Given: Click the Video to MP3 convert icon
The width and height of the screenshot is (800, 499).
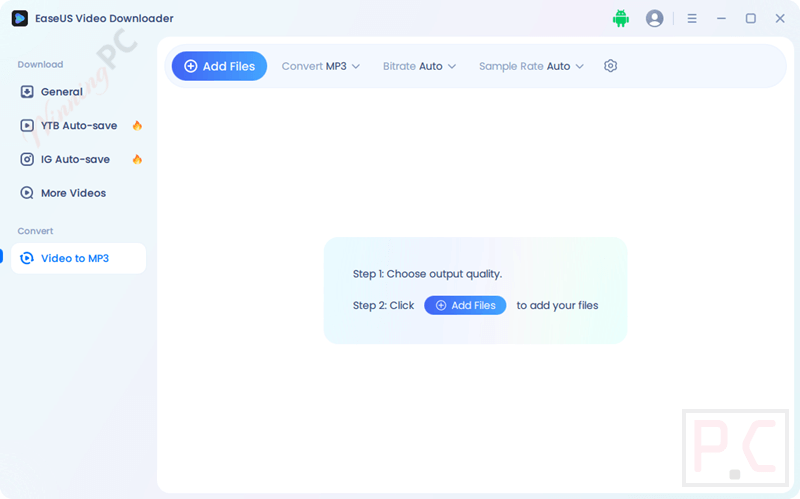Looking at the screenshot, I should pos(27,258).
